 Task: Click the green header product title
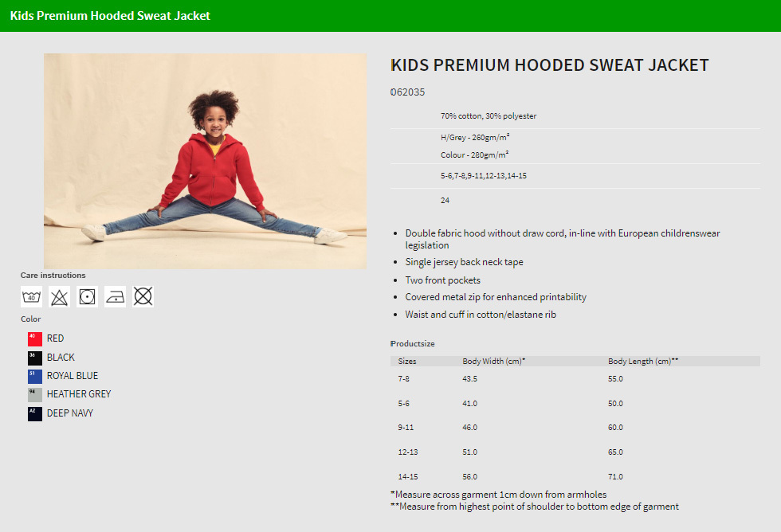(x=110, y=16)
